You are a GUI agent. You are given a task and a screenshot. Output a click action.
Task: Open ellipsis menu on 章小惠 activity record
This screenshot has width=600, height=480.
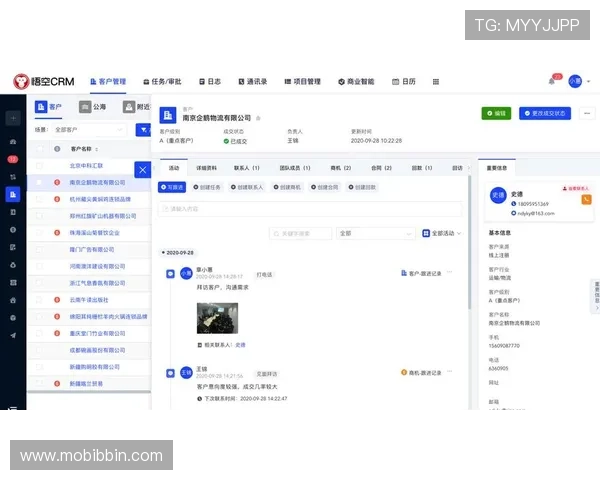coord(450,272)
